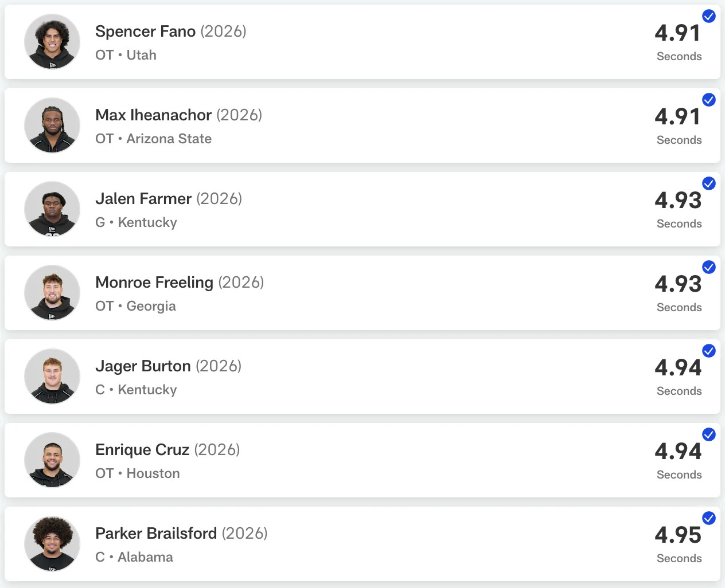
Task: Click the OT • Utah position label
Action: pos(126,55)
